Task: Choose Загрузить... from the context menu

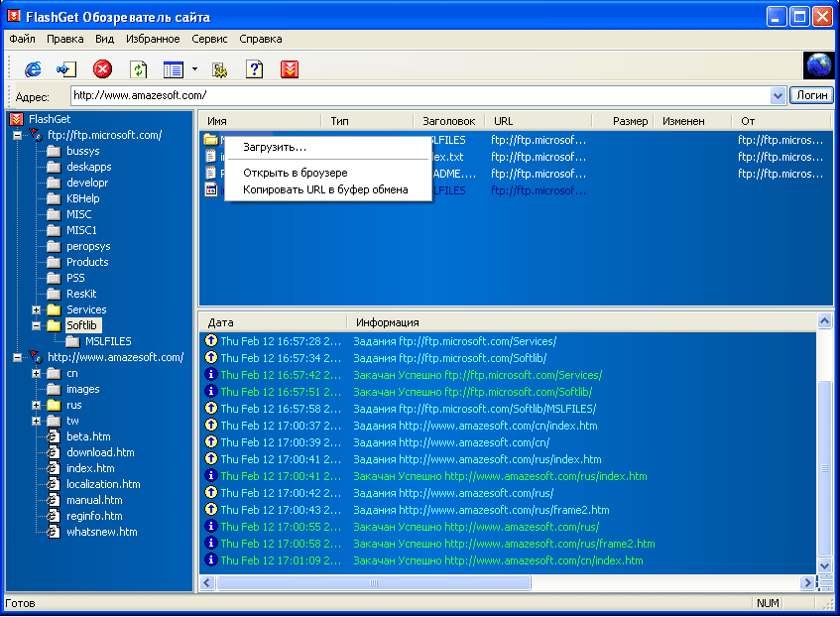Action: coord(275,147)
